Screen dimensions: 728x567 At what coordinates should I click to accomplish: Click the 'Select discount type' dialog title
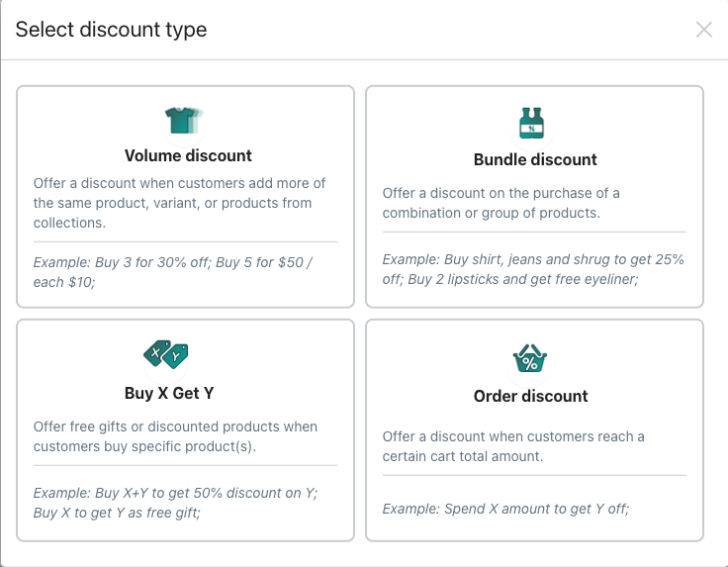[x=111, y=30]
